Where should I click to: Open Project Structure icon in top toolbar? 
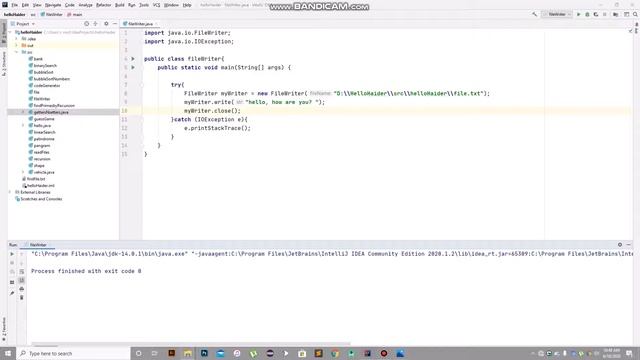point(616,14)
